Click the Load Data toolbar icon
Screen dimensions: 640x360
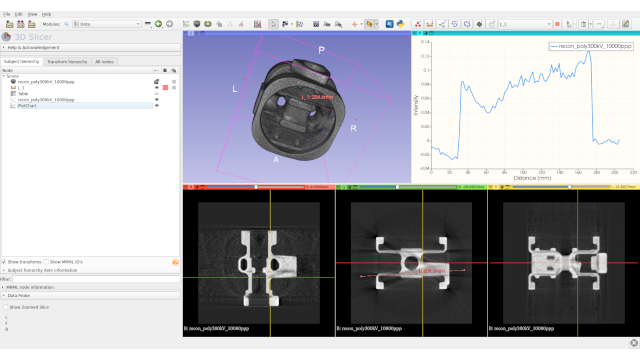tap(9, 24)
